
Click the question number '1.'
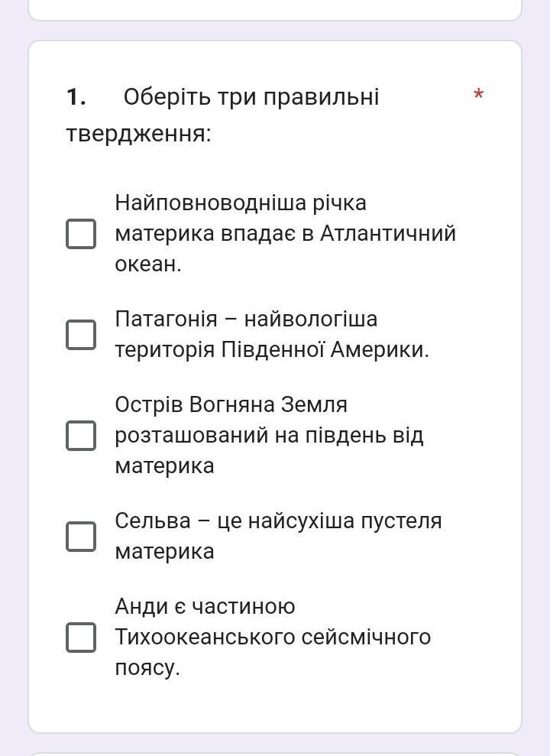(76, 97)
